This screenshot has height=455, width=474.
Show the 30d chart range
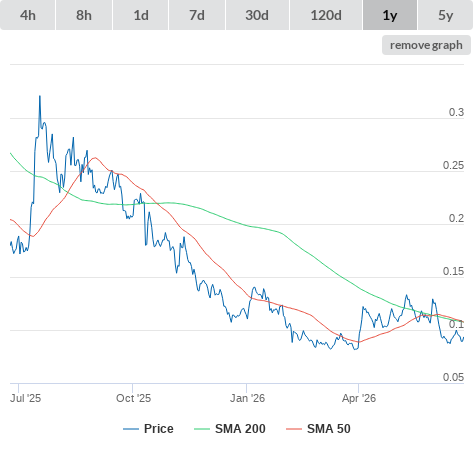point(257,15)
